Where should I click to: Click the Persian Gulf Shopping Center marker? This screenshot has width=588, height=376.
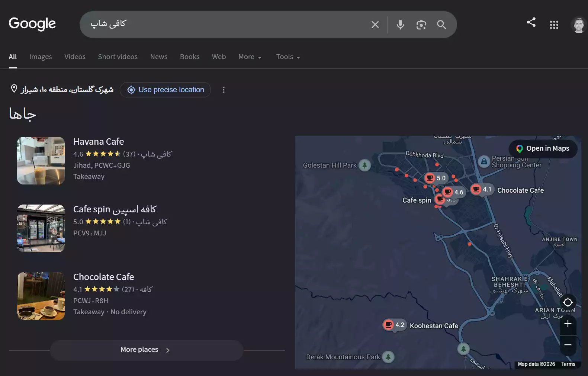(484, 162)
